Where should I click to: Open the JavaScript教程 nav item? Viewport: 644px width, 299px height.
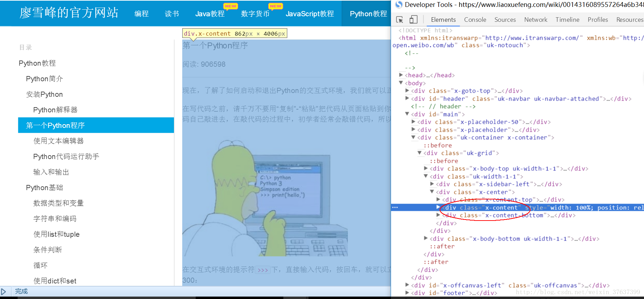click(310, 13)
